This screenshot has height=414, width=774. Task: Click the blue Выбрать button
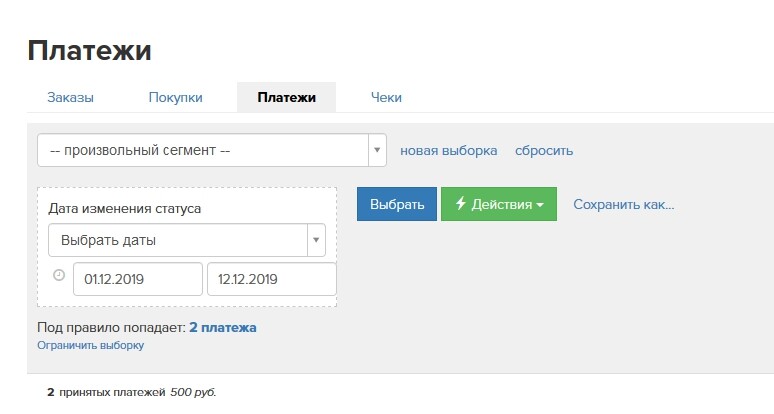(397, 204)
